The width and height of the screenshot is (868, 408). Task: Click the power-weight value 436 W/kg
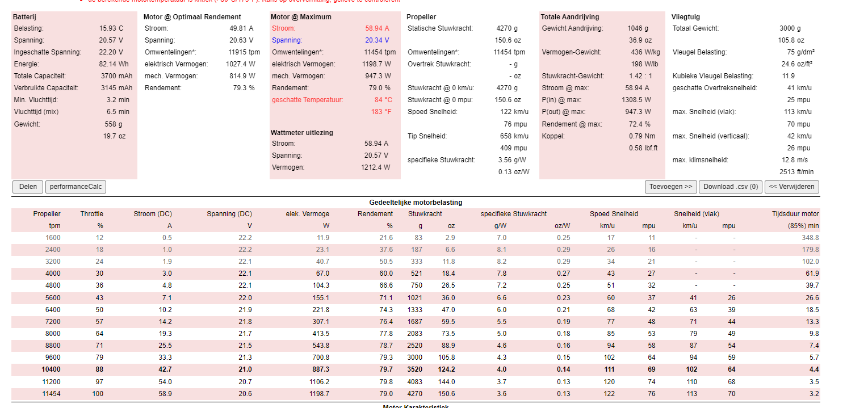click(x=644, y=52)
